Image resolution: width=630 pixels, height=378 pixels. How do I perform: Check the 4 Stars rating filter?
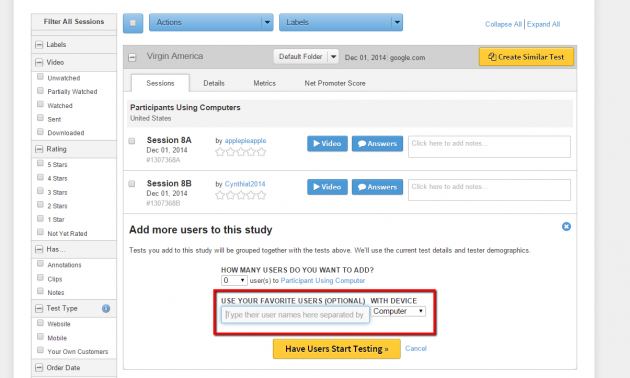coord(40,177)
